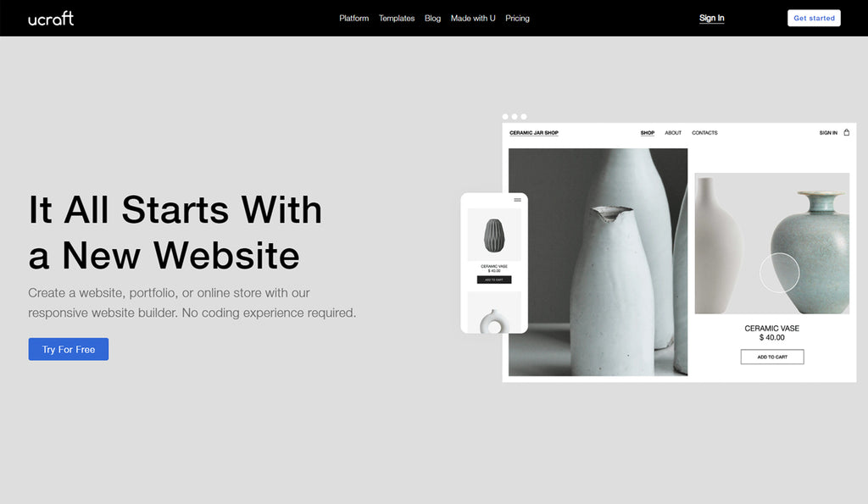Select Made with U in navigation
This screenshot has width=868, height=504.
coord(473,19)
